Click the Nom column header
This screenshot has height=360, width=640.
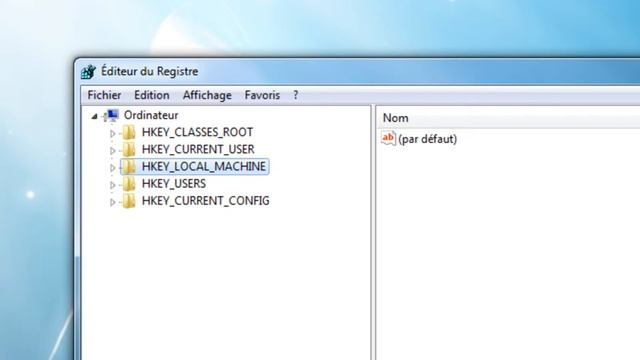pos(507,118)
